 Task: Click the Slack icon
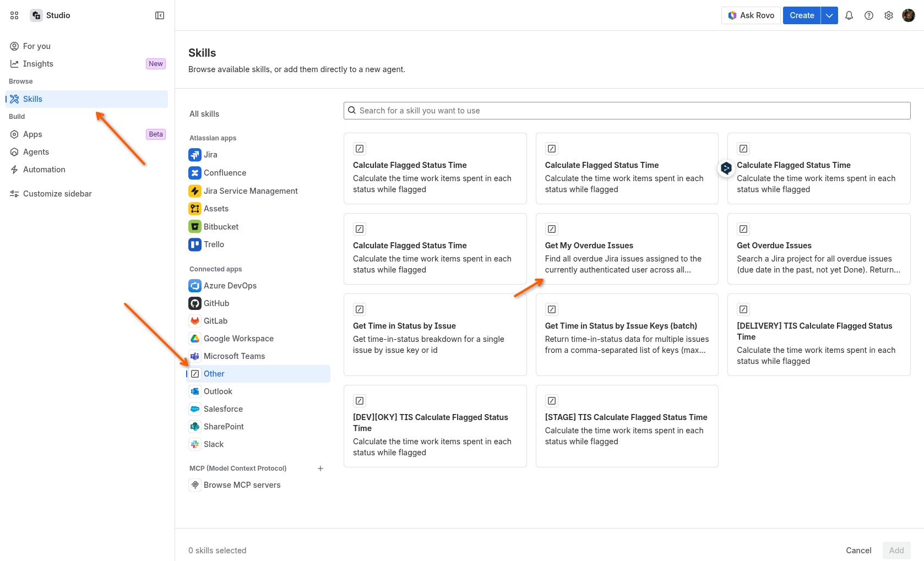coord(195,444)
